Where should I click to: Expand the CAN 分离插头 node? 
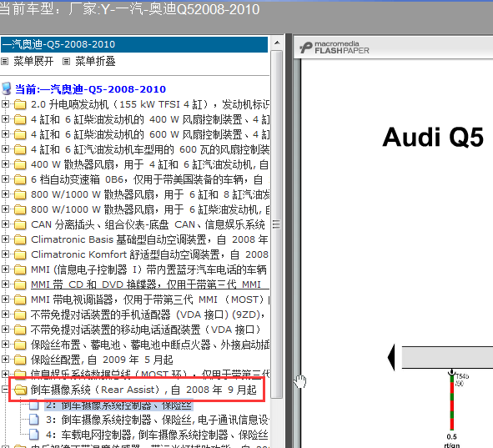coord(5,224)
